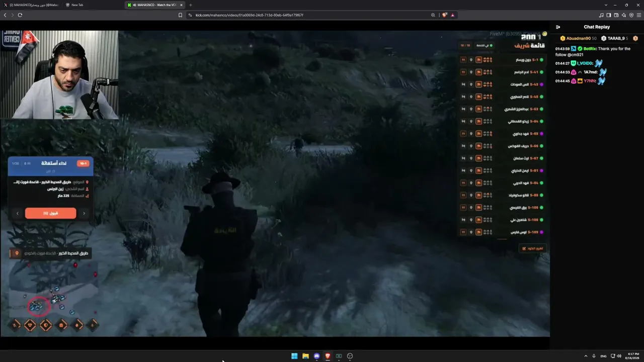Open the media control music note icon
644x362 pixels.
(601, 15)
